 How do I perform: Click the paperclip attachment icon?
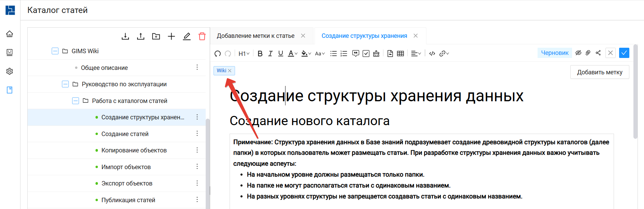[x=588, y=53]
